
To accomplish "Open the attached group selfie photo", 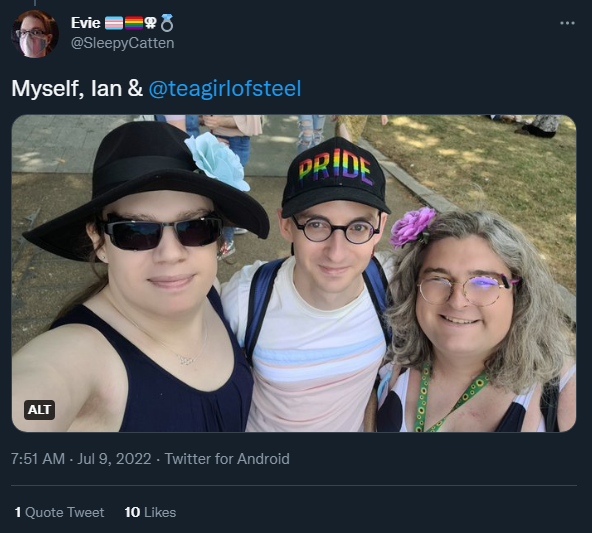I will 294,273.
